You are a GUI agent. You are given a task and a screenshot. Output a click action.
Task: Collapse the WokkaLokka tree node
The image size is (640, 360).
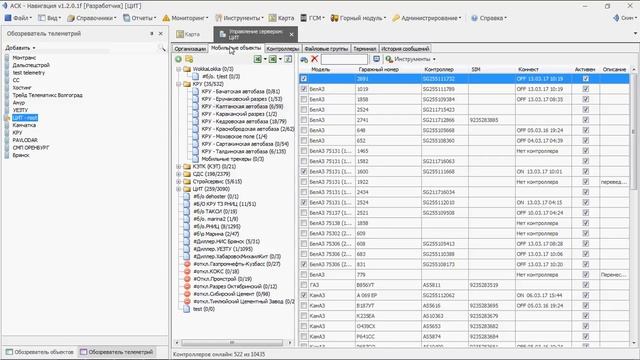(x=179, y=69)
